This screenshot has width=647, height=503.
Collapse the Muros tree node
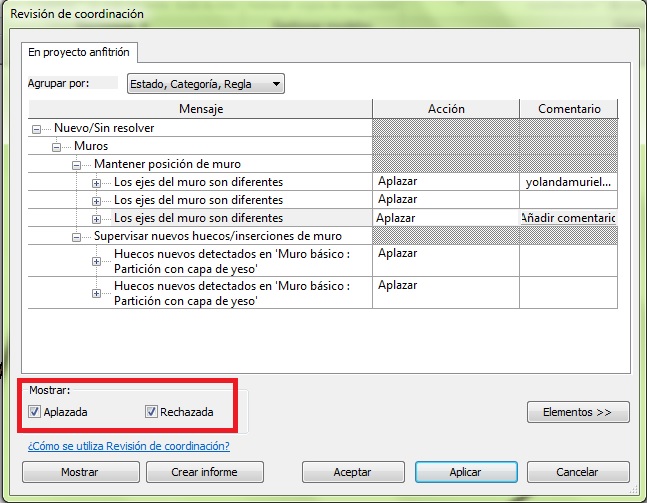(57, 146)
